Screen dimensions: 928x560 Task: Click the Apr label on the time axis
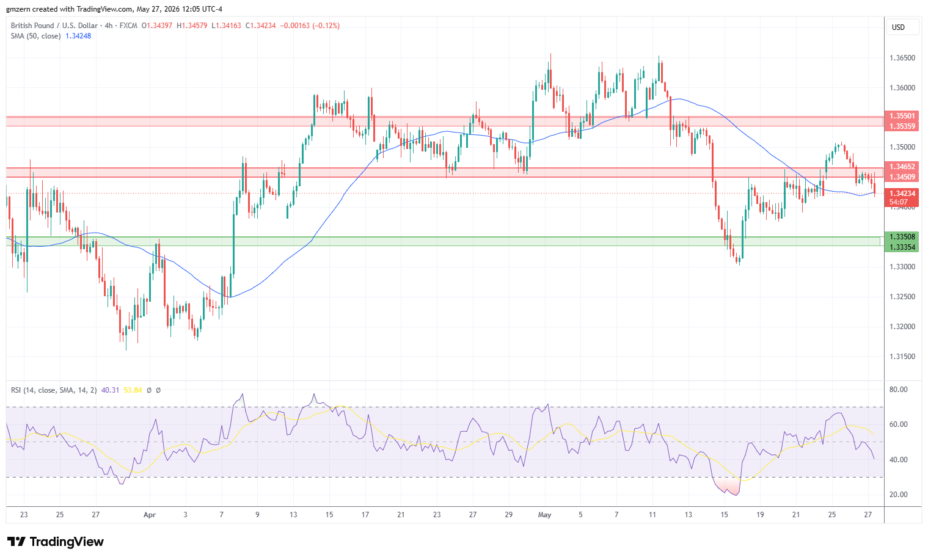pos(150,515)
